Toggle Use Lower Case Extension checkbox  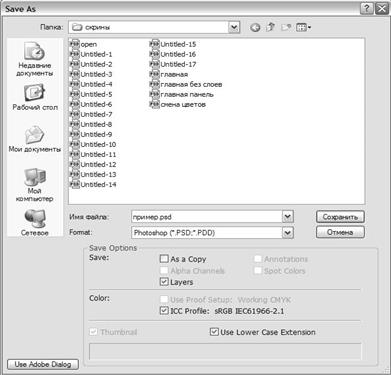(214, 332)
